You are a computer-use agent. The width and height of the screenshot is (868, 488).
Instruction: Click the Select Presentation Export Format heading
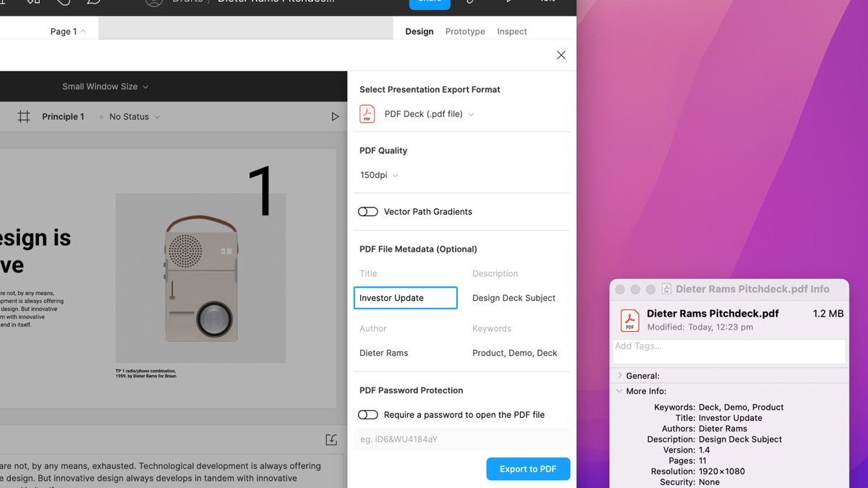[430, 90]
